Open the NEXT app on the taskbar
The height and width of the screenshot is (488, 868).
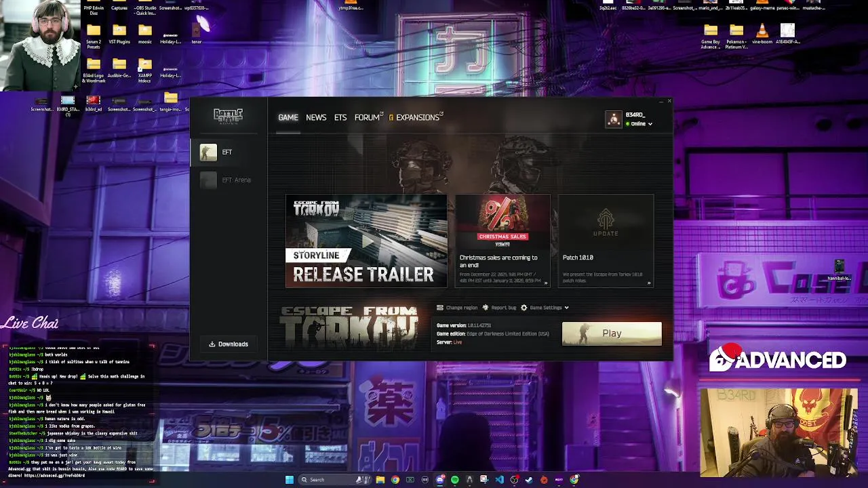559,480
